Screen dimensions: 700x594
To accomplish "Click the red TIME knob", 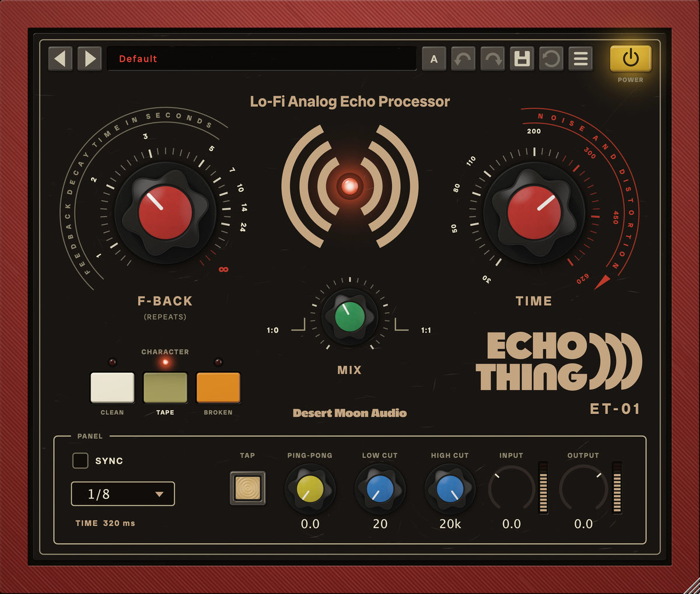I will point(534,212).
